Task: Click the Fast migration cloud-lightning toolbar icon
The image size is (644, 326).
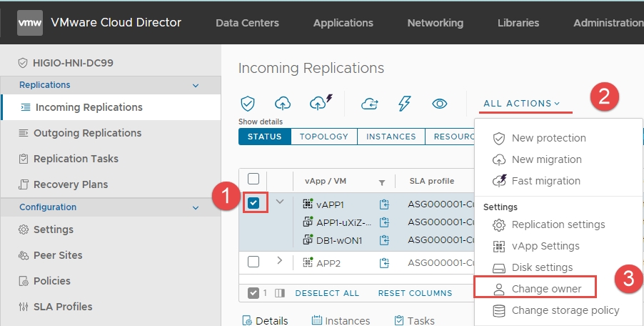Action: 318,103
